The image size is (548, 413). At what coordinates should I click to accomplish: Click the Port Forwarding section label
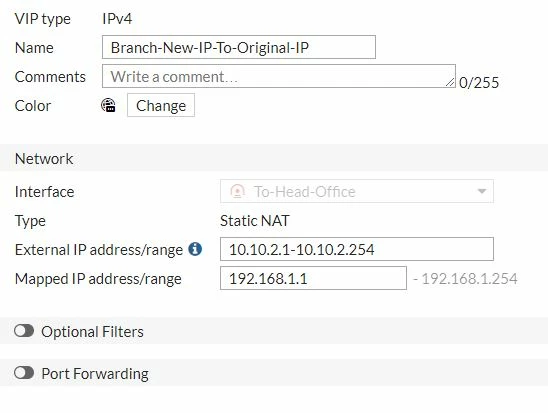tap(95, 374)
